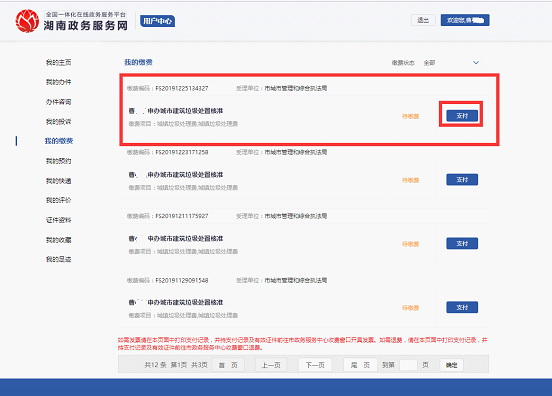Screen dimensions: 552x396
Task: Click payment code FS20191211175927
Action: (182, 216)
